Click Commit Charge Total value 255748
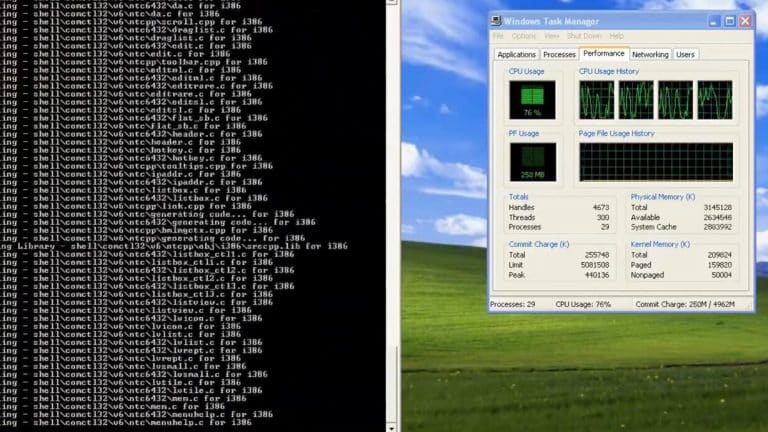This screenshot has height=432, width=768. pos(597,255)
